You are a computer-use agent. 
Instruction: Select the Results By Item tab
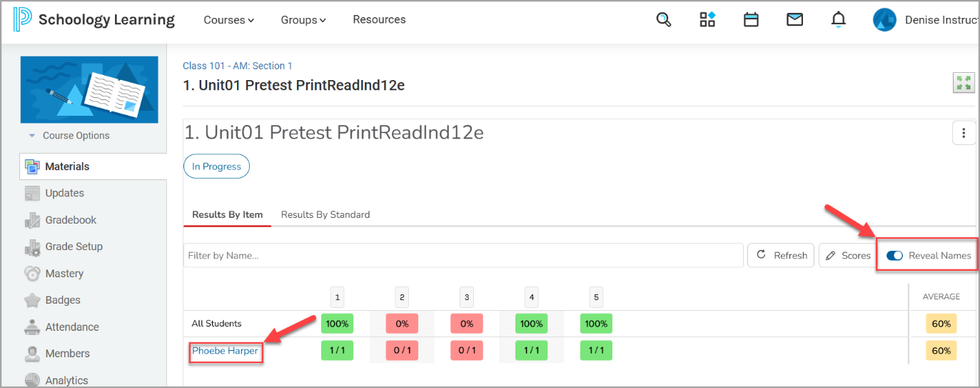coord(228,214)
